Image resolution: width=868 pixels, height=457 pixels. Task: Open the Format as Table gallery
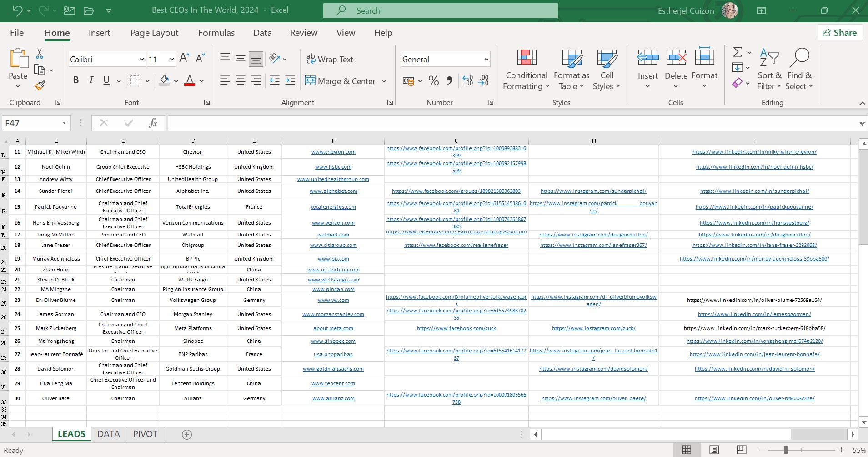point(572,69)
